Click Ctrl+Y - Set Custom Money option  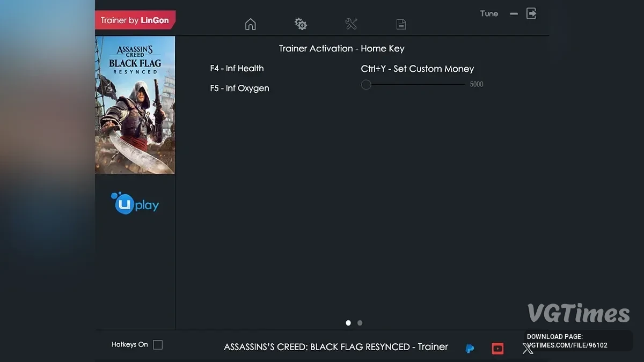click(418, 69)
